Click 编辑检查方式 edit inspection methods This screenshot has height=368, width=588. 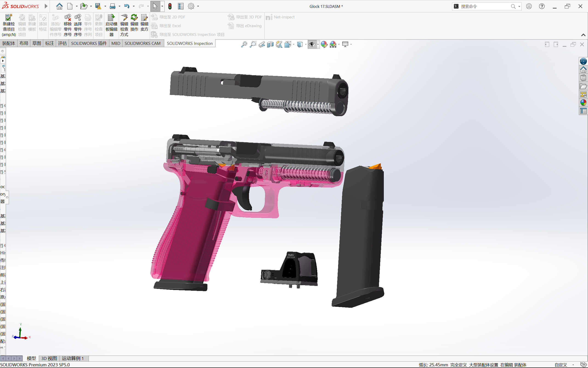coord(124,26)
